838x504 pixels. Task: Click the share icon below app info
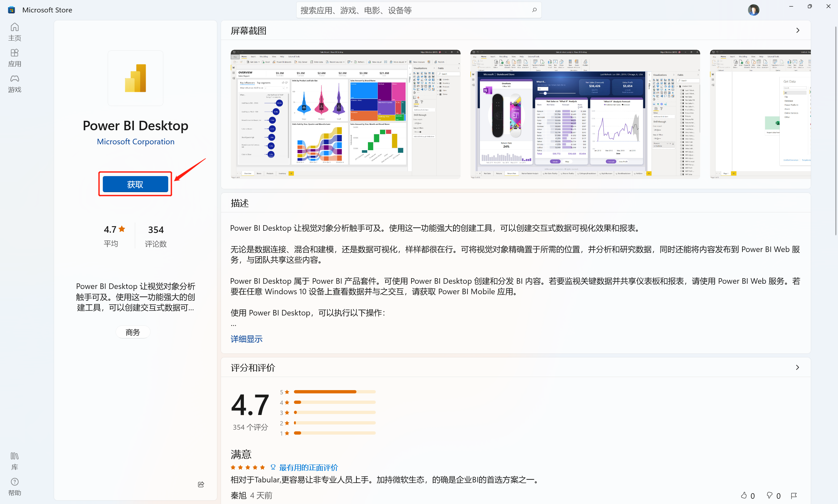coord(201,484)
